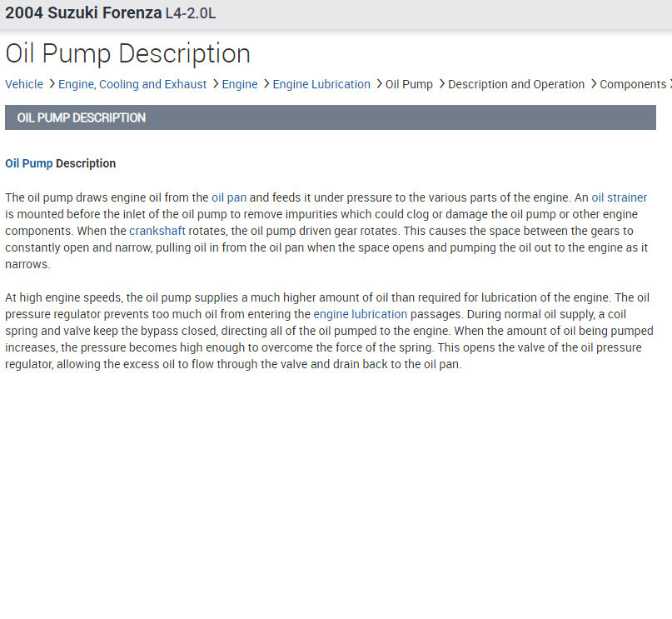Viewport: 672px width, 619px height.
Task: Select Description and Operation breadcrumb item
Action: point(516,84)
